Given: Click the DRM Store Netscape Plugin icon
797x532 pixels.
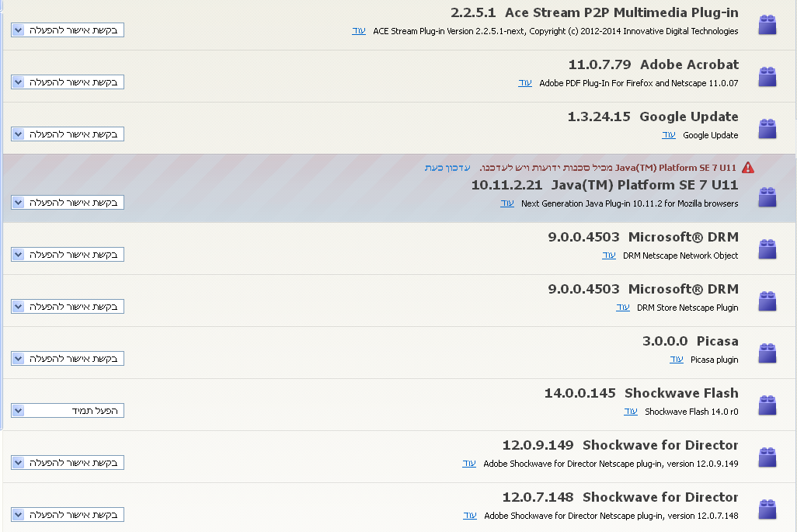Looking at the screenshot, I should click(x=767, y=301).
